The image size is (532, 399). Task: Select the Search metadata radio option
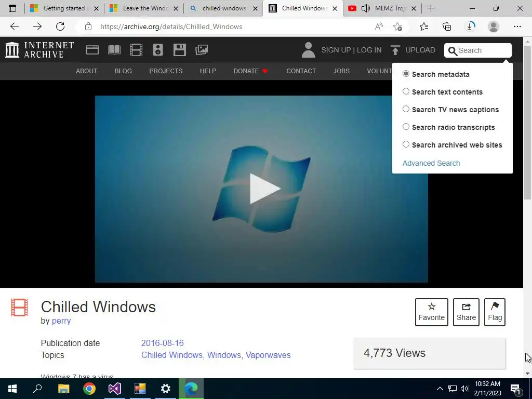point(406,74)
